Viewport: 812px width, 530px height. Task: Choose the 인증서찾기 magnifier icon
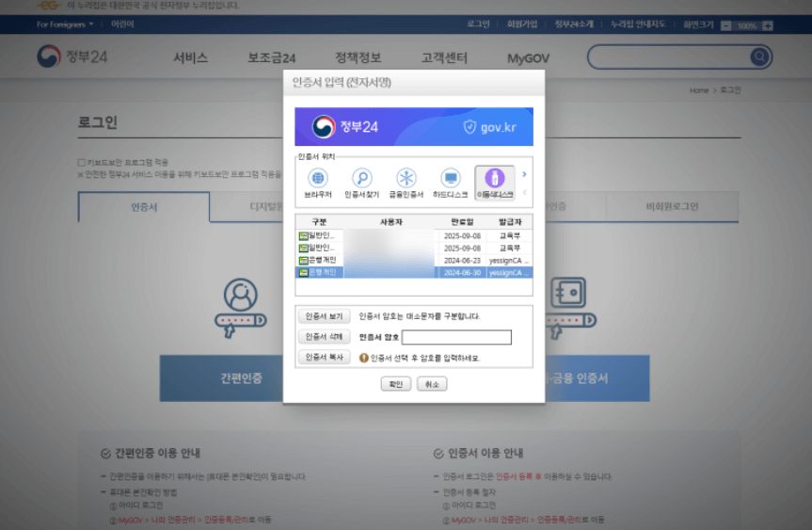362,178
